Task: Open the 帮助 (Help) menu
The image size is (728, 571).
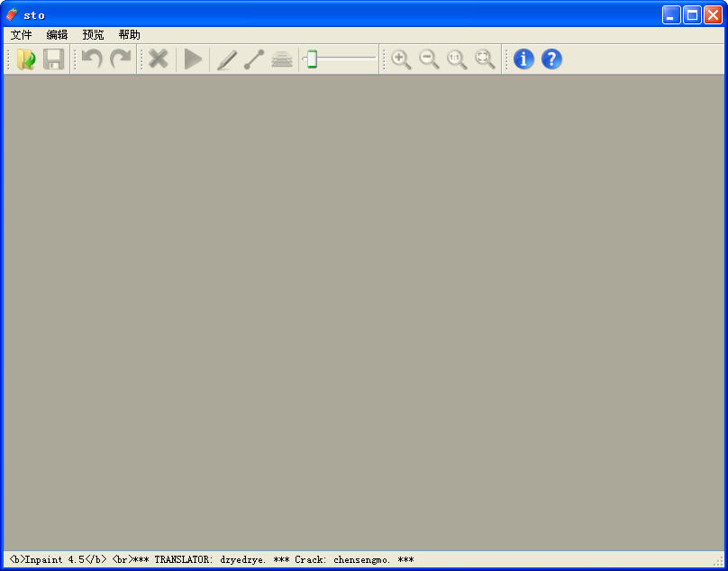Action: point(129,35)
